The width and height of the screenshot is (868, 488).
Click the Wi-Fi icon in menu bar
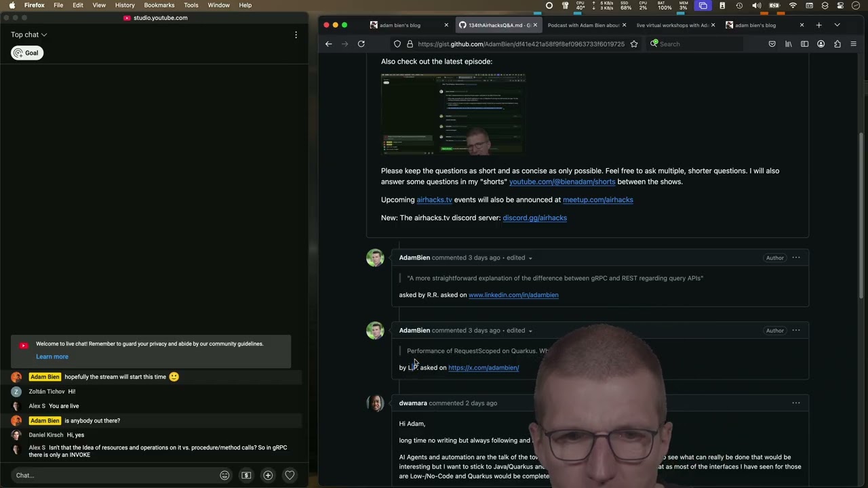[x=793, y=5]
